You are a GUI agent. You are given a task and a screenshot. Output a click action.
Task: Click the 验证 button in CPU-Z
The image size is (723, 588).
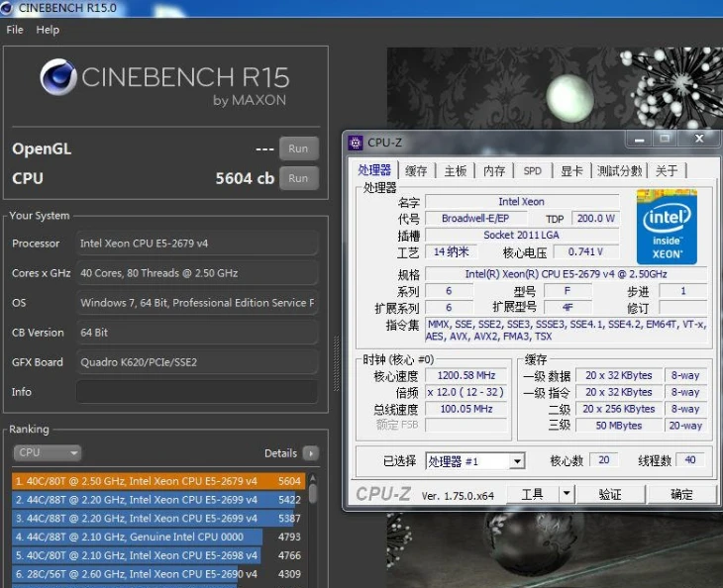[610, 495]
